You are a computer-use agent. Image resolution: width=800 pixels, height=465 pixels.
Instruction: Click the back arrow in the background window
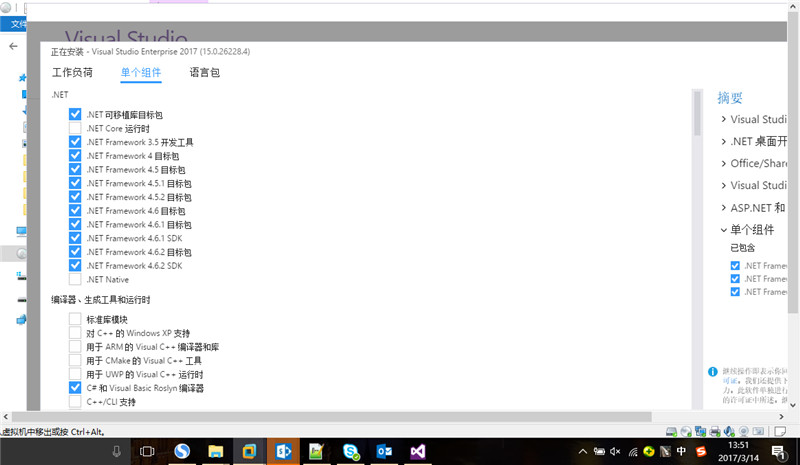tap(13, 46)
